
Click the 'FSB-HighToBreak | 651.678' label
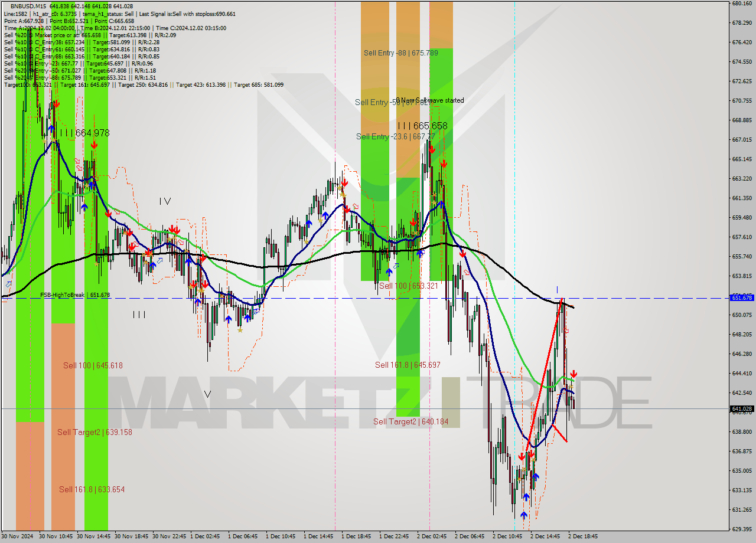coord(75,295)
